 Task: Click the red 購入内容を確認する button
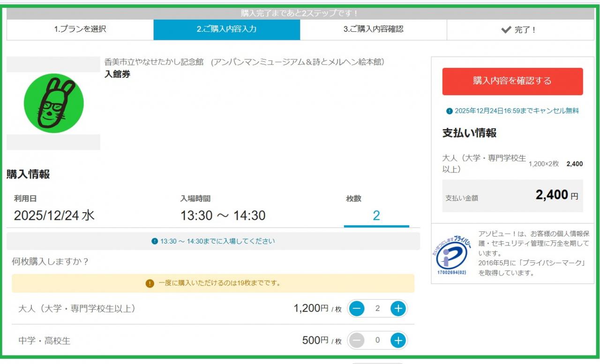(512, 81)
